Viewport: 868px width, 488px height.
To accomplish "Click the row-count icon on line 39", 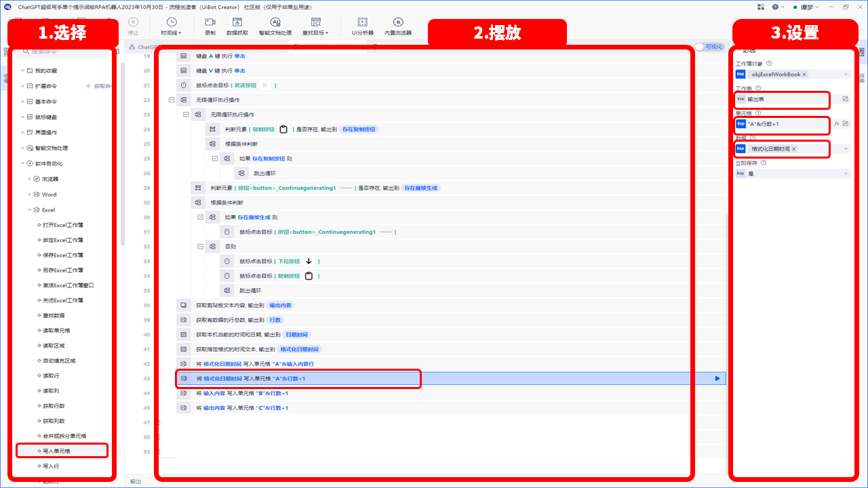I will click(184, 320).
